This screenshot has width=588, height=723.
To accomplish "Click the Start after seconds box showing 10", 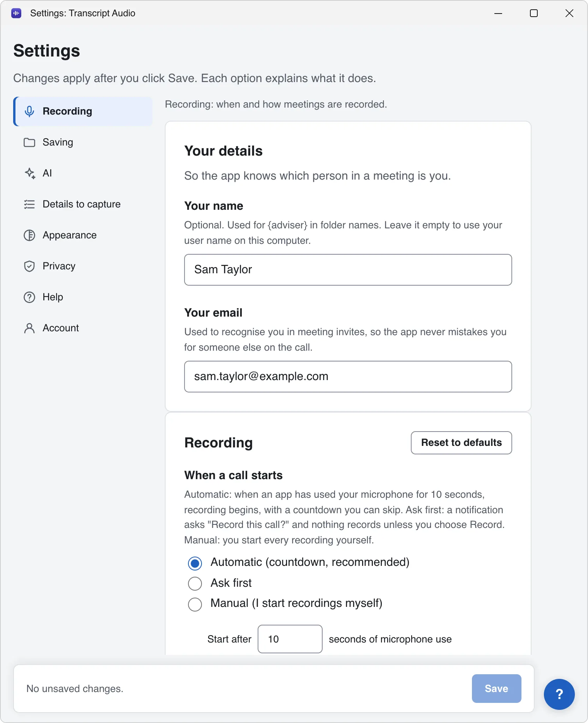I will [290, 639].
